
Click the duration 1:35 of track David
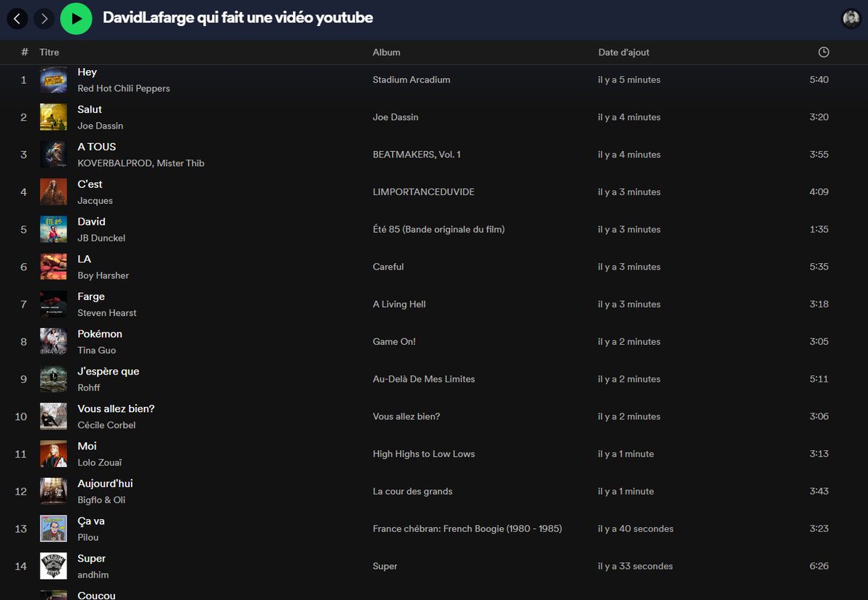coord(819,229)
